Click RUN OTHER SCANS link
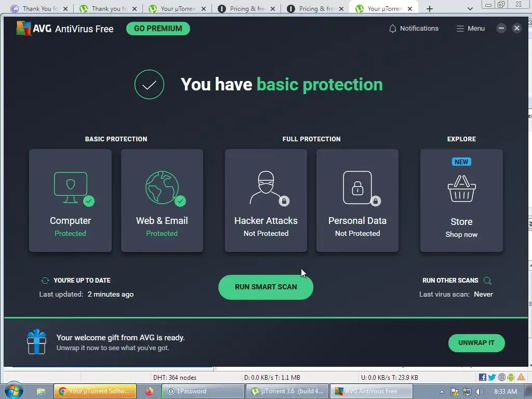 [450, 281]
